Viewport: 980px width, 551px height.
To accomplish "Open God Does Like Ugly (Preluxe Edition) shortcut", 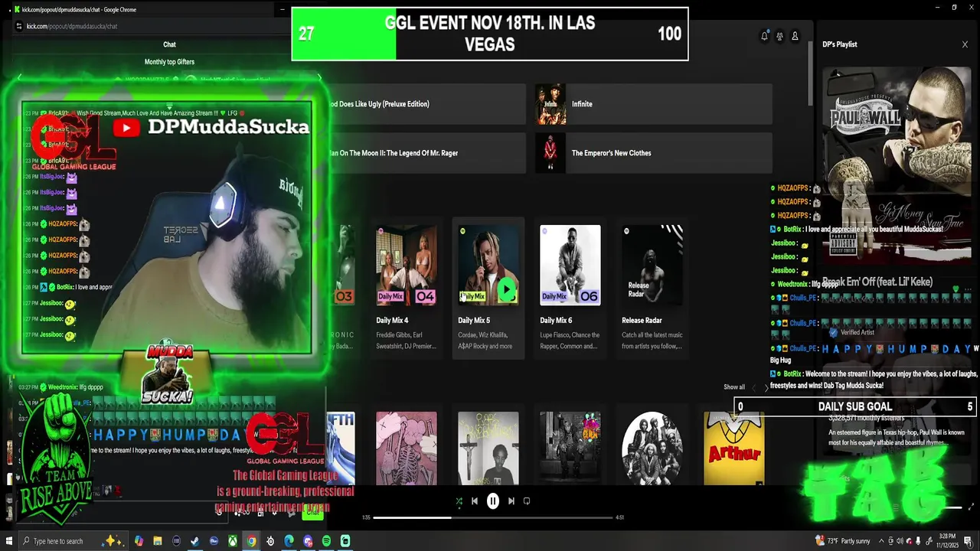I will (426, 104).
